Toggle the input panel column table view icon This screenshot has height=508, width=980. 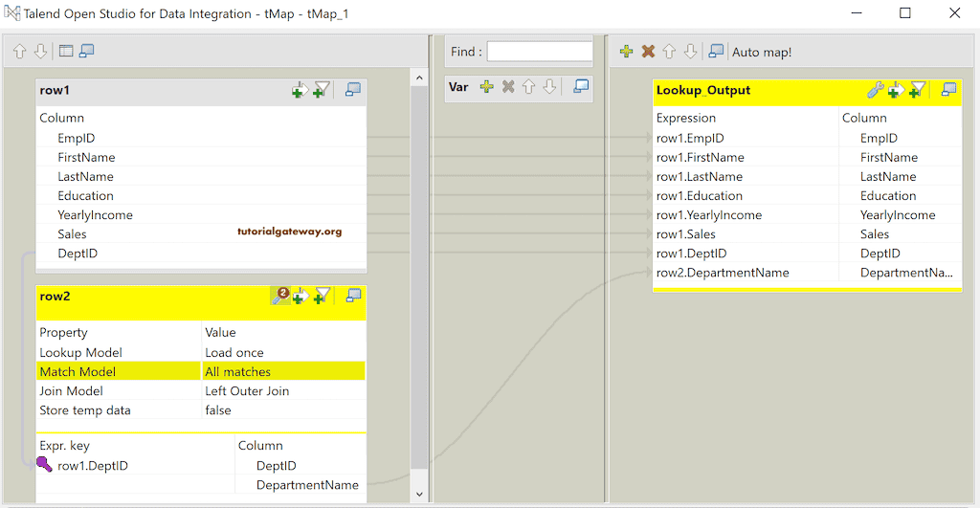[66, 51]
